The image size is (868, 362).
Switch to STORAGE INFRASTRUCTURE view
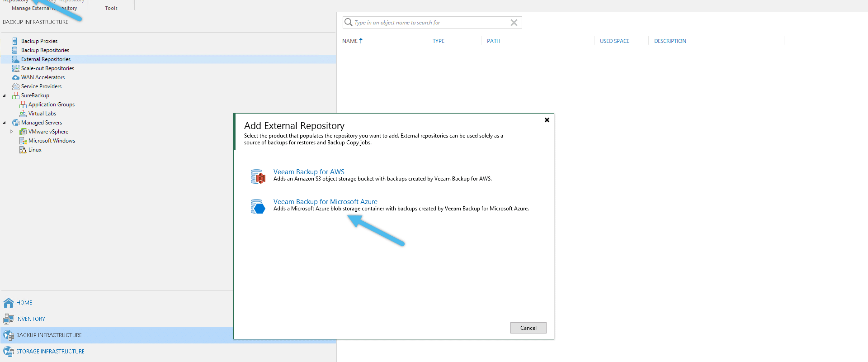pos(50,352)
